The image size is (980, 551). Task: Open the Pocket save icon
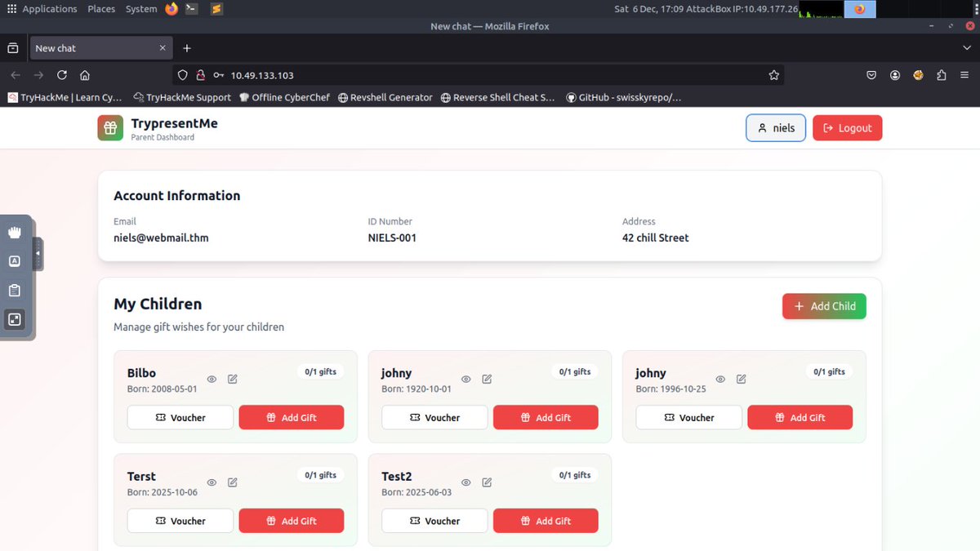click(871, 75)
